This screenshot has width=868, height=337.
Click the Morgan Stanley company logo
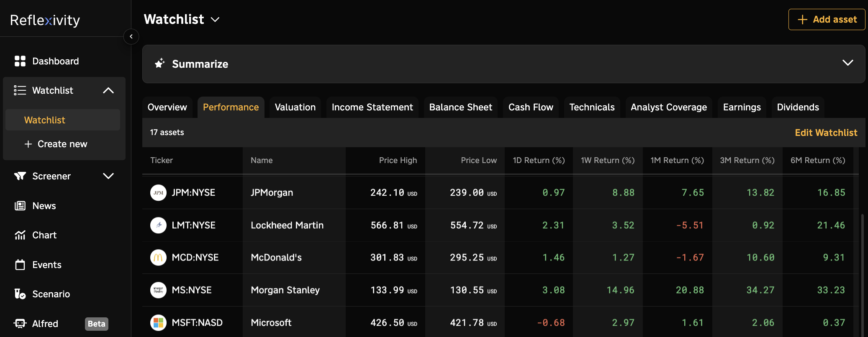pos(158,290)
